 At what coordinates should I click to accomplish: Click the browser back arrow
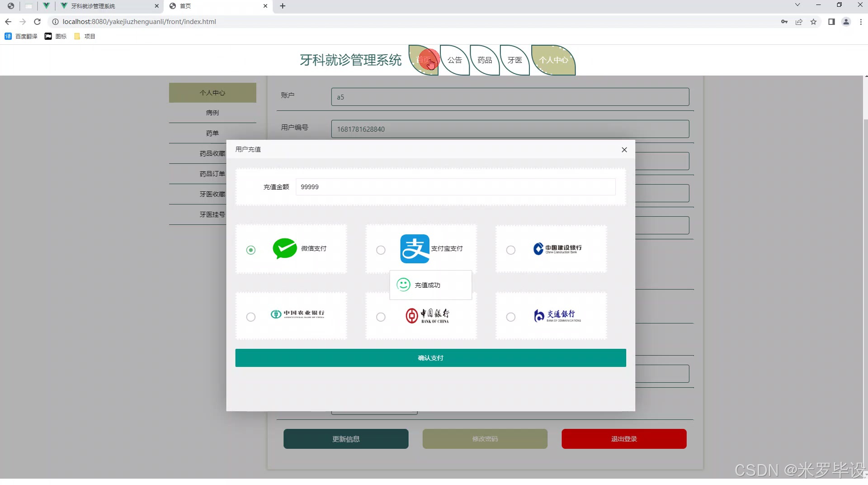pyautogui.click(x=8, y=22)
